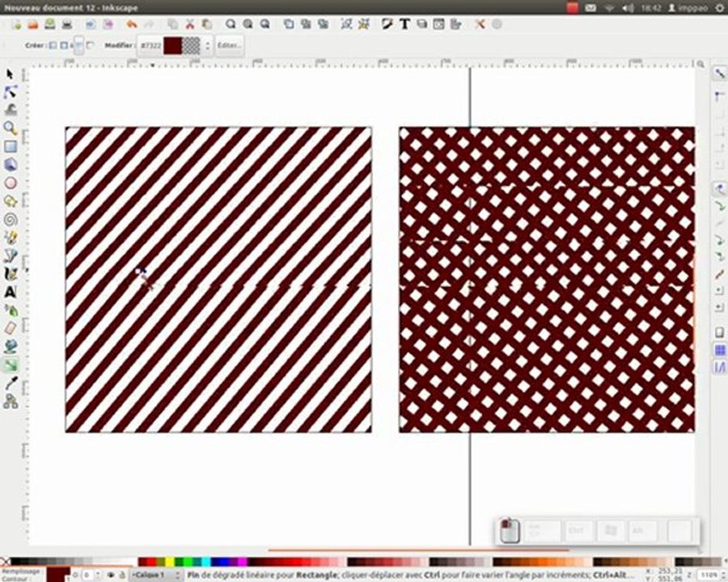Select the Selector arrow tool
The width and height of the screenshot is (728, 582).
pyautogui.click(x=10, y=74)
